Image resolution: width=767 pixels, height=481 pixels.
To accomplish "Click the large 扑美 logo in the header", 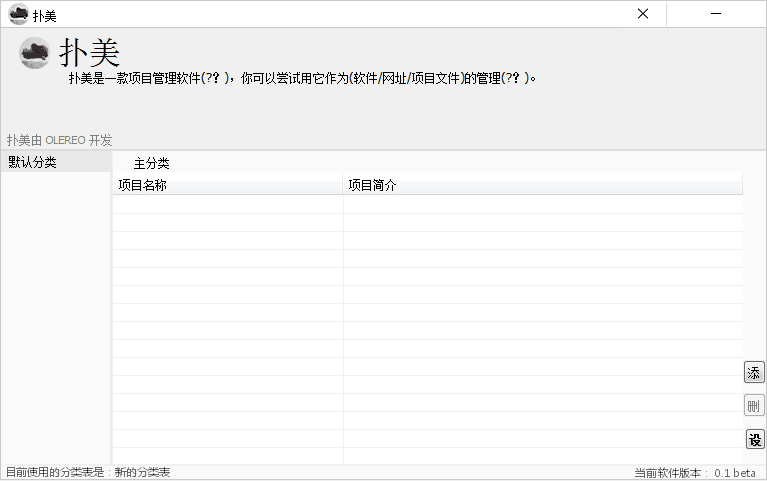I will (35, 54).
